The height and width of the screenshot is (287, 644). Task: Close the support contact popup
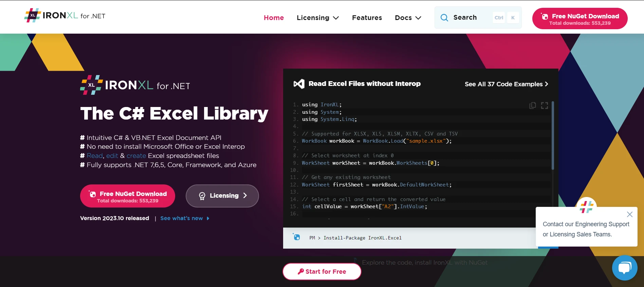(630, 214)
